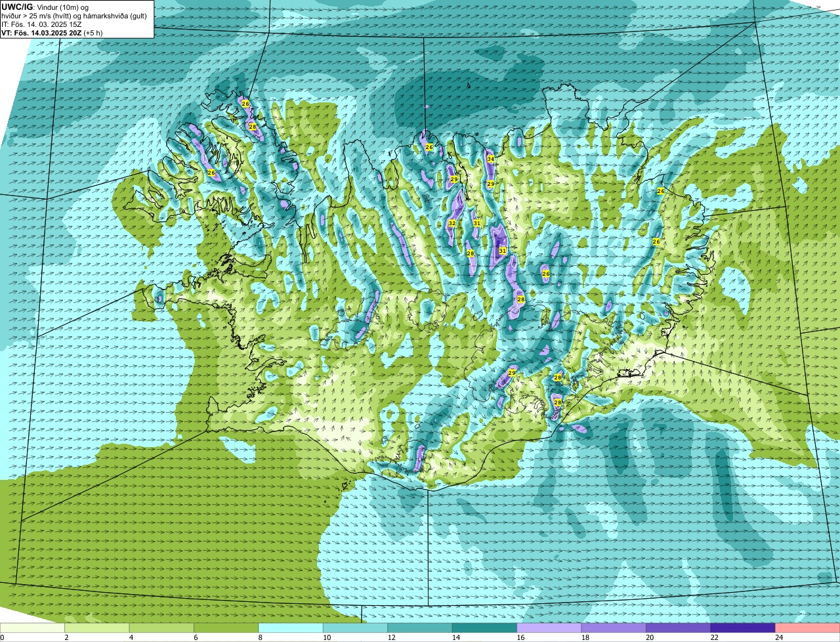Click the dark indigo swatch between 22 and 24
Viewport: 840px width, 642px height.
click(744, 628)
